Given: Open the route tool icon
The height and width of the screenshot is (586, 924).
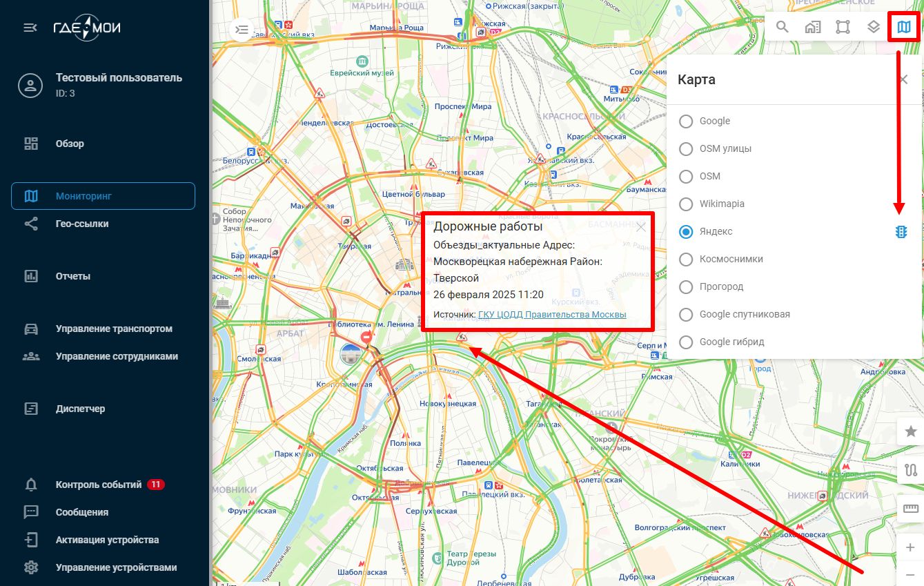Looking at the screenshot, I should [x=910, y=471].
